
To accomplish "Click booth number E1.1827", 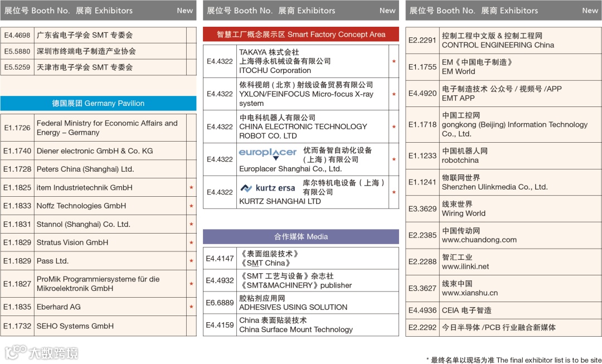I will click(x=17, y=284).
